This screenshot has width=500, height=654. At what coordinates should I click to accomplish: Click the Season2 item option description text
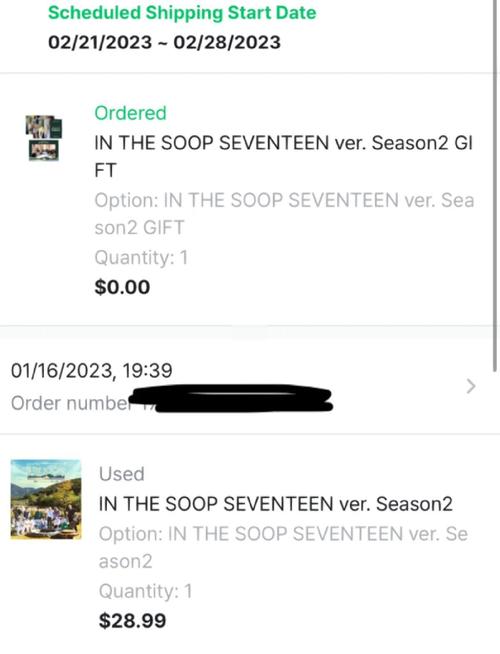(x=283, y=547)
